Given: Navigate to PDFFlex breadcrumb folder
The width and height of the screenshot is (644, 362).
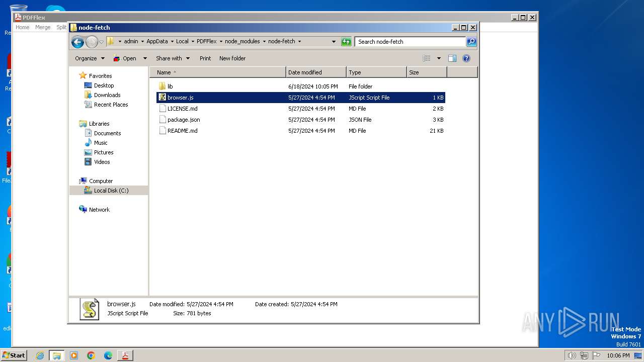Looking at the screenshot, I should [x=206, y=42].
